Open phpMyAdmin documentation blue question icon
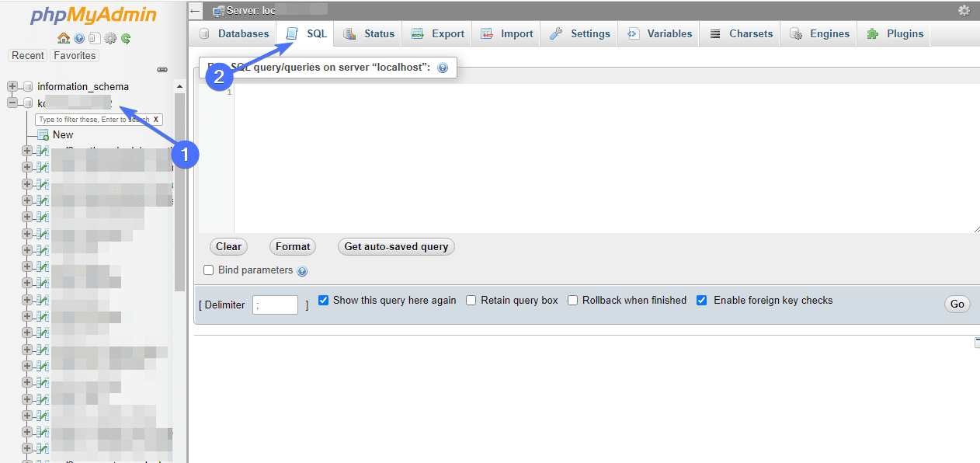Viewport: 980px width, 463px height. (x=79, y=38)
